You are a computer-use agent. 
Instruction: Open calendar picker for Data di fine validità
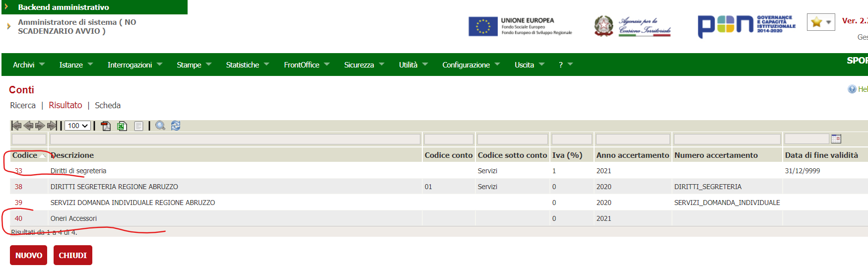pos(836,139)
